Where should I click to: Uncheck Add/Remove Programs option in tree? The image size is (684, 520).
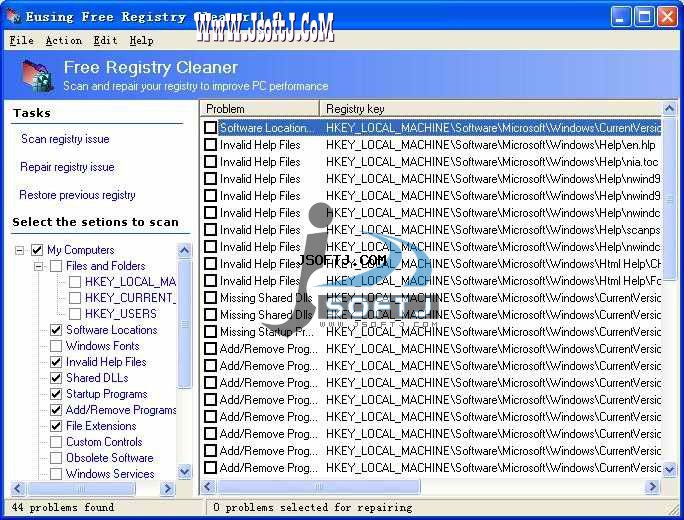pyautogui.click(x=56, y=410)
